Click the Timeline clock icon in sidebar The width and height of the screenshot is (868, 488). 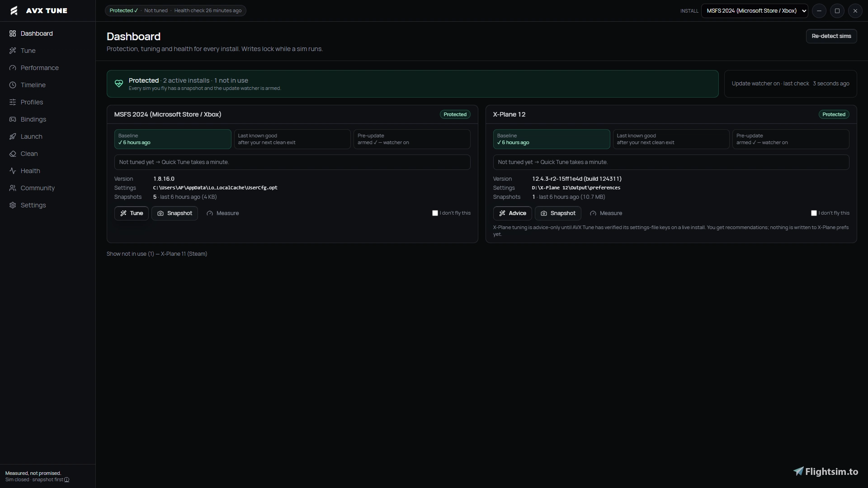(x=13, y=85)
